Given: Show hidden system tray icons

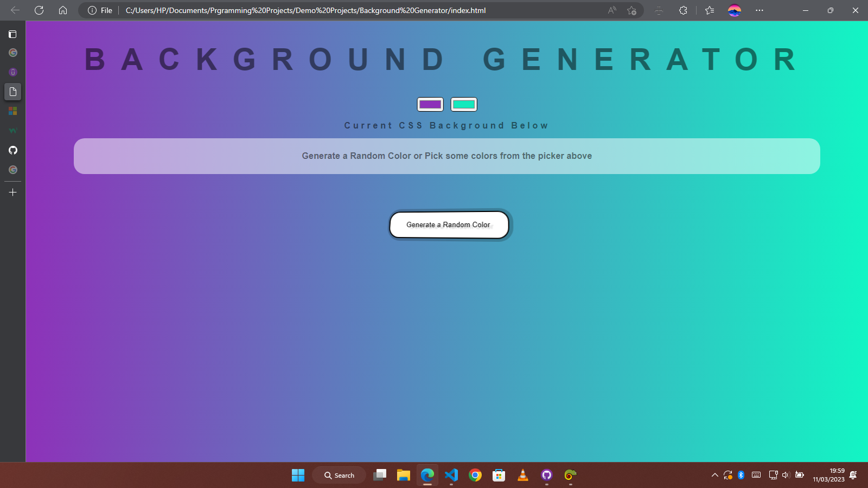Looking at the screenshot, I should pyautogui.click(x=714, y=476).
